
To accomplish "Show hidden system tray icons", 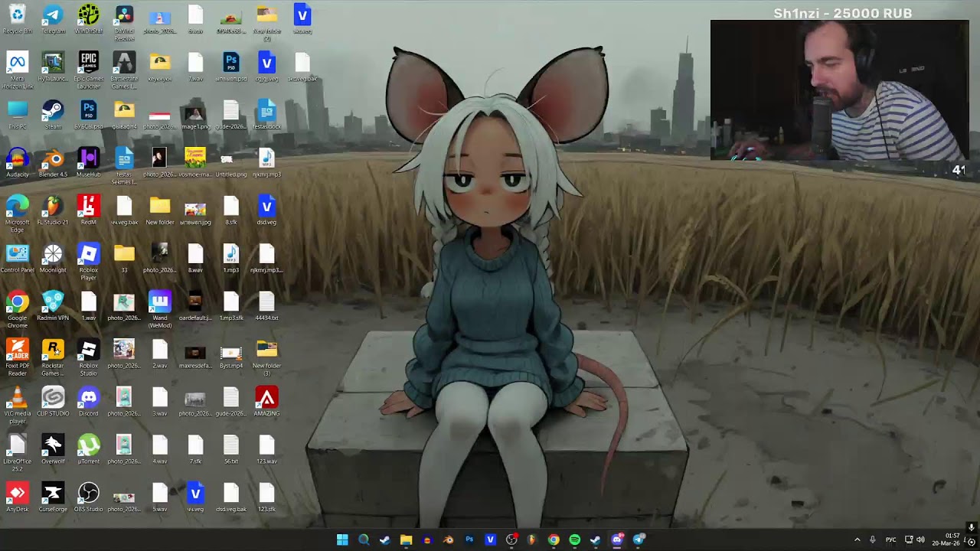I will click(857, 540).
